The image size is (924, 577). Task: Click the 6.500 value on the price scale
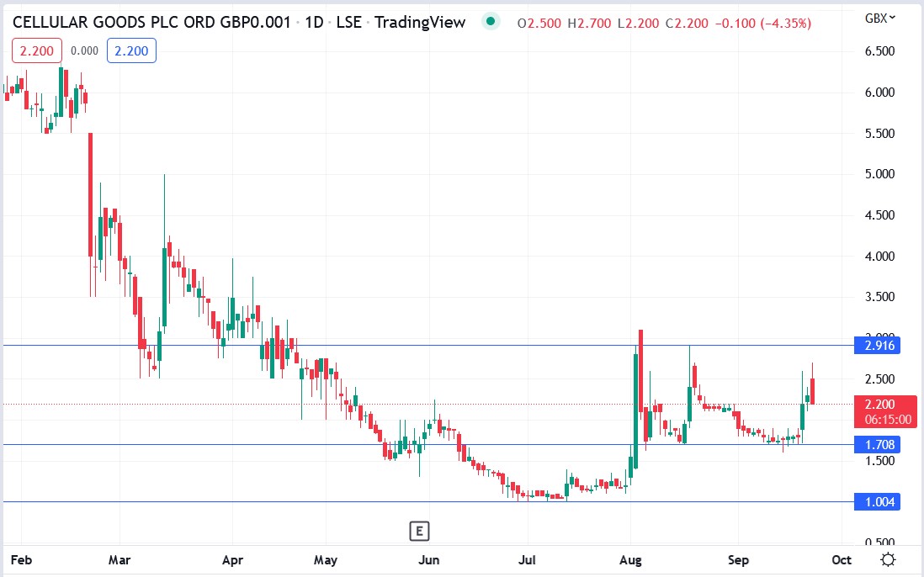click(x=878, y=50)
